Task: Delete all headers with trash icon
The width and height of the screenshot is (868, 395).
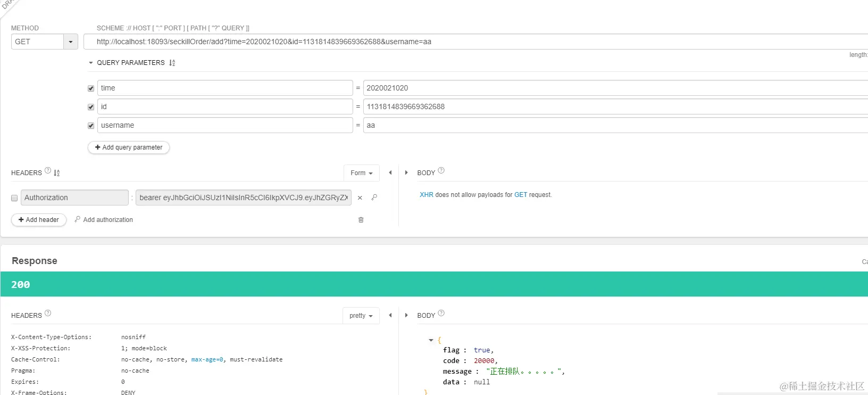Action: pos(361,220)
